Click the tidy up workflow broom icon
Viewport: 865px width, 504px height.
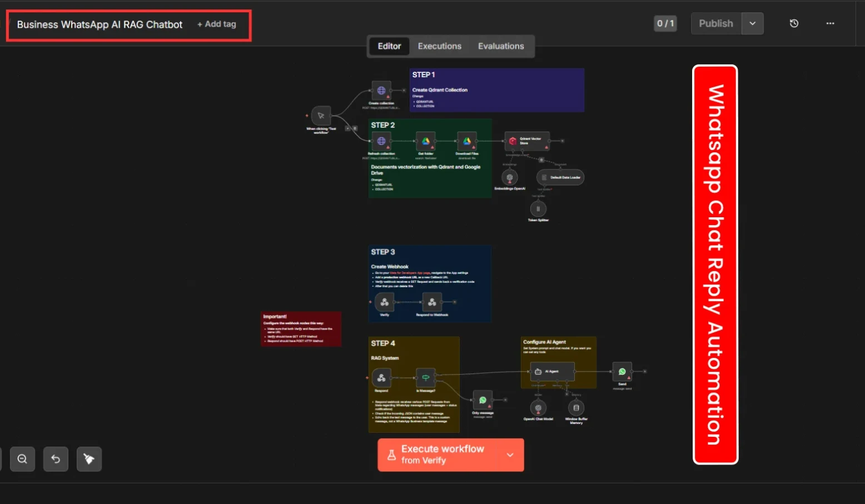click(x=89, y=459)
